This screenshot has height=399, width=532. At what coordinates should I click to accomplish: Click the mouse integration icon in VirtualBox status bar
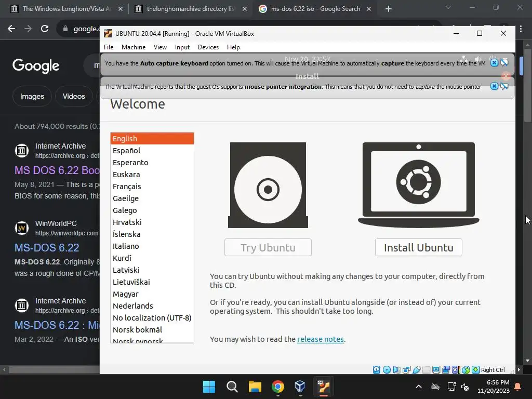coord(466,370)
